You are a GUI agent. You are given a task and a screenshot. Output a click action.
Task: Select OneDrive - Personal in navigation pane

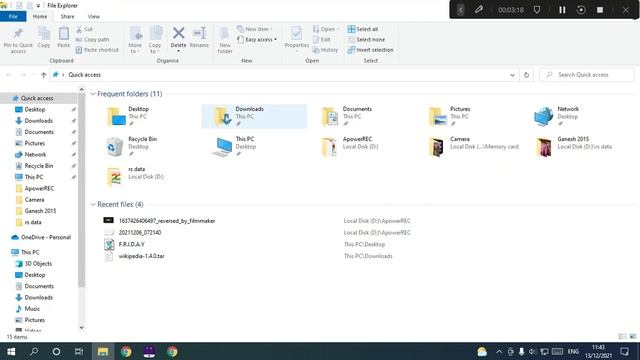coord(46,238)
